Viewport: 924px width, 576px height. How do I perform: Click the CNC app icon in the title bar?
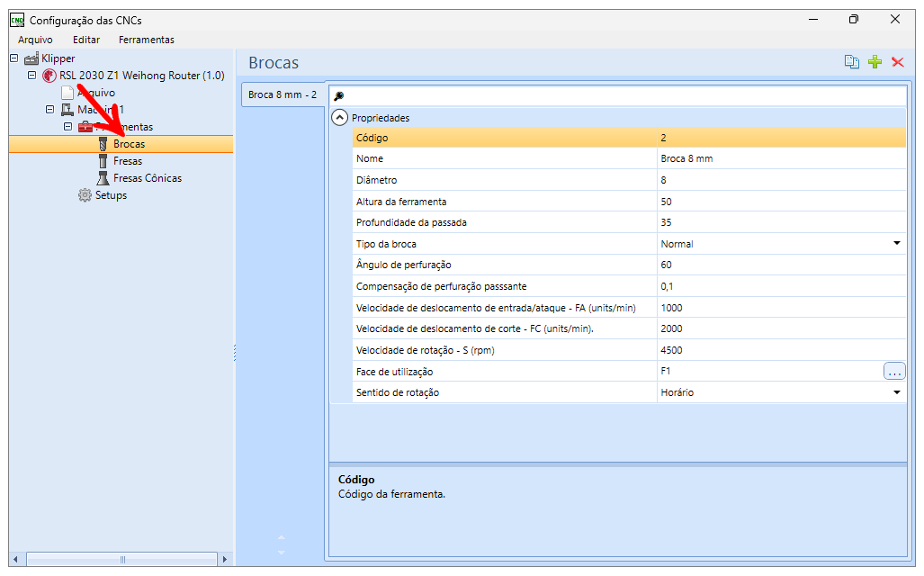[x=17, y=20]
